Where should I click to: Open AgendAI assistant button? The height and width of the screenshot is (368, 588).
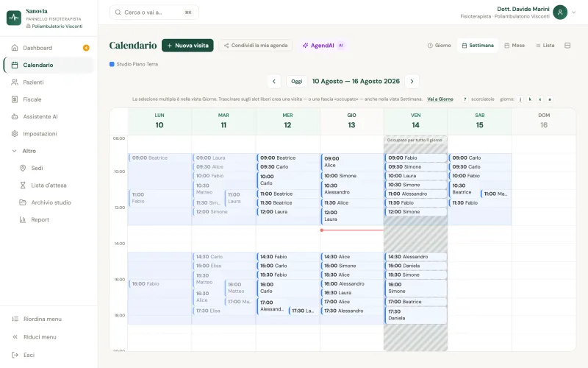tap(323, 46)
